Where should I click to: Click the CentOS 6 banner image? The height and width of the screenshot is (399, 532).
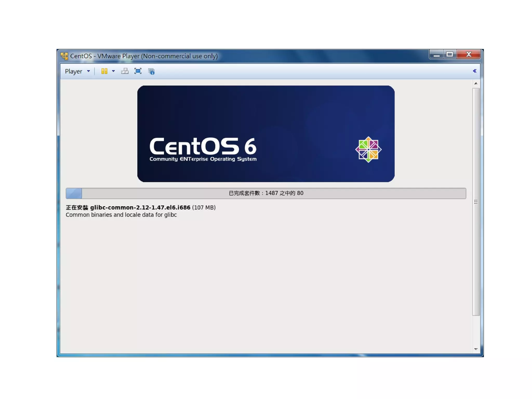tap(266, 134)
